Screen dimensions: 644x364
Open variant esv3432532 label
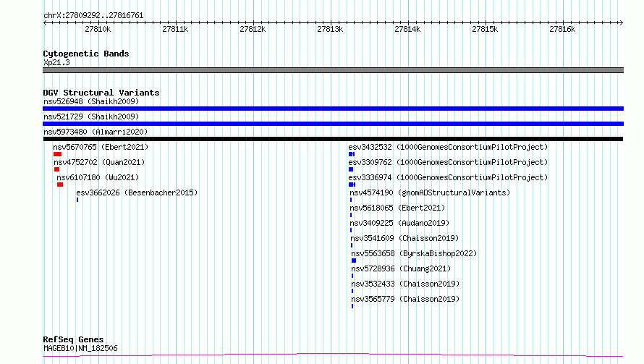point(448,147)
